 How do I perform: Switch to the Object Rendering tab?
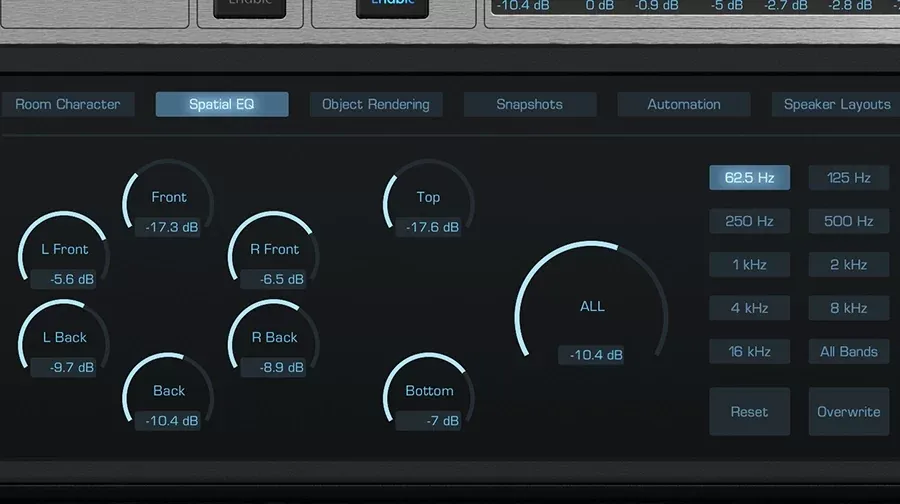point(376,104)
